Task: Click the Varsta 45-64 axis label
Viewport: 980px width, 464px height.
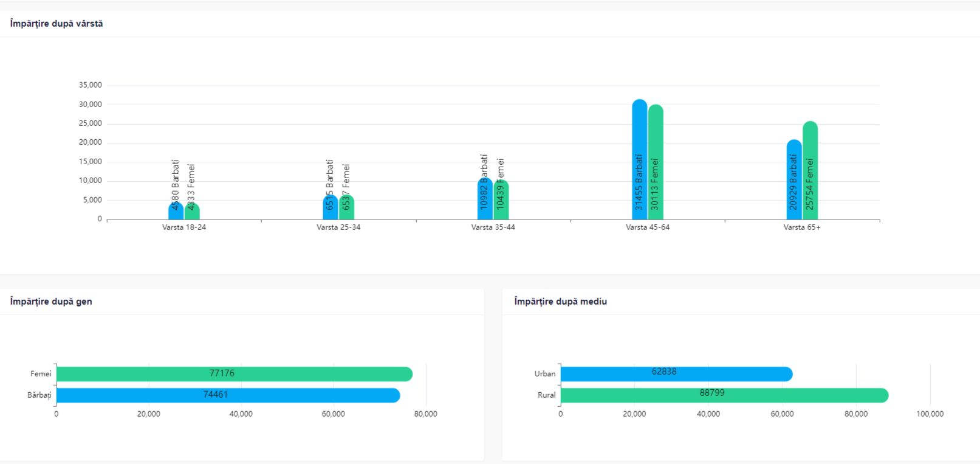Action: [x=648, y=227]
